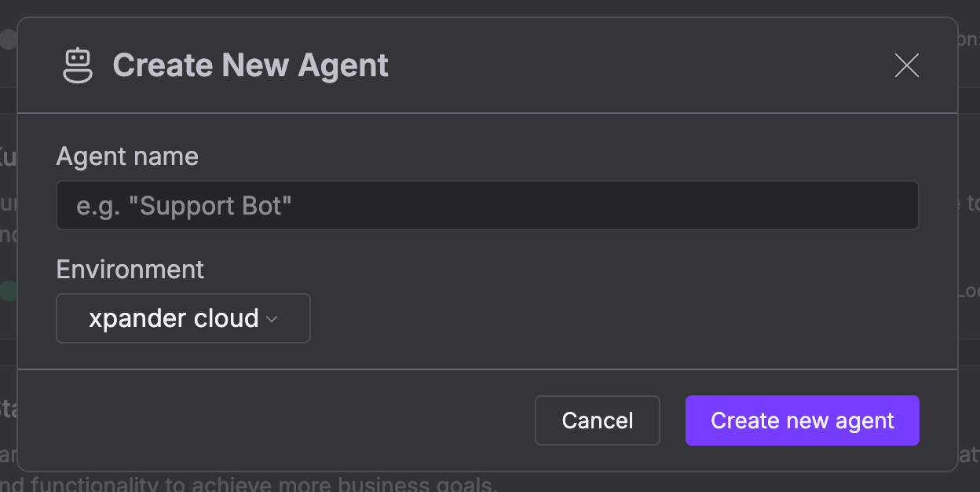
Task: Click the robot agent icon in the dialog header
Action: point(78,65)
